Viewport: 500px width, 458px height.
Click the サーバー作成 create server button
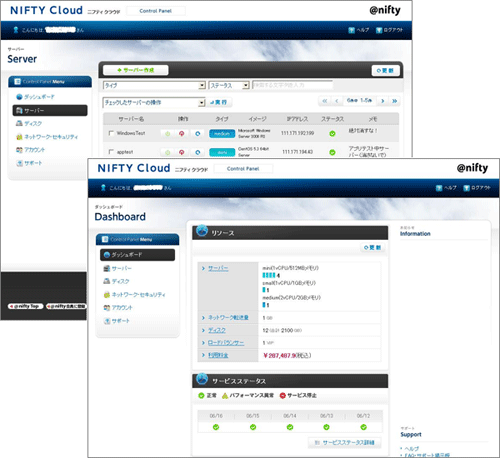click(136, 70)
